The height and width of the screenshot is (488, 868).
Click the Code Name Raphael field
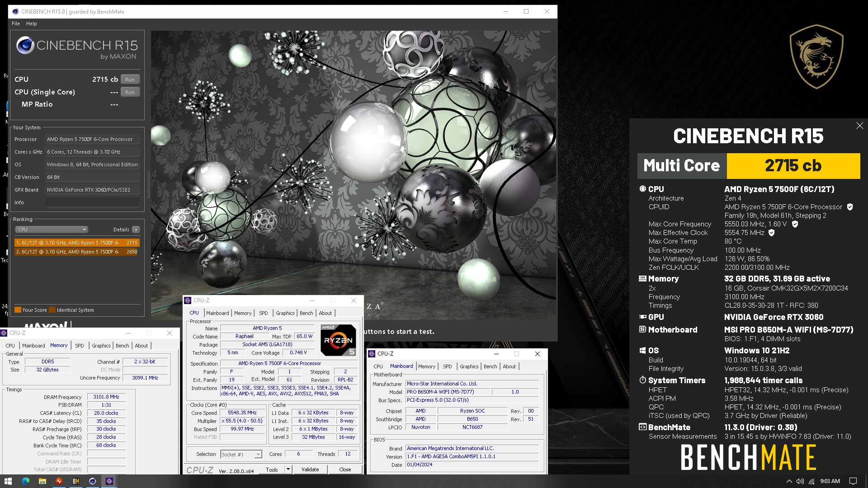[x=245, y=337]
